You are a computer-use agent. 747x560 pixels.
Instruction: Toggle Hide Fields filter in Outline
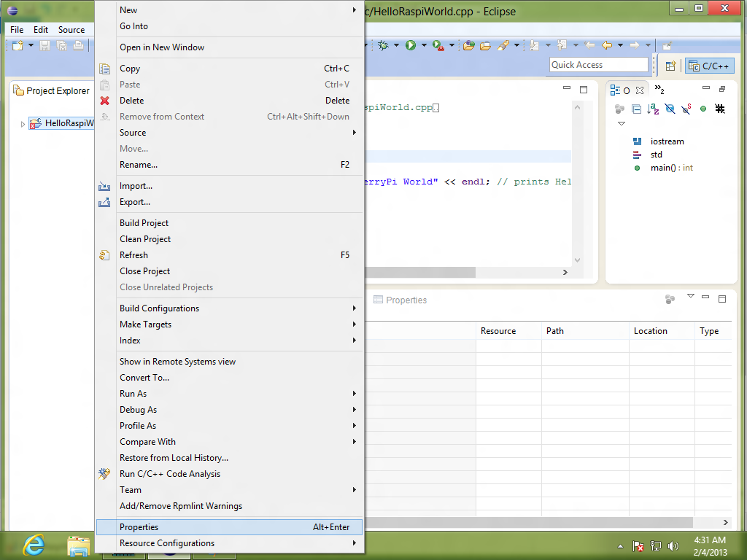tap(670, 109)
